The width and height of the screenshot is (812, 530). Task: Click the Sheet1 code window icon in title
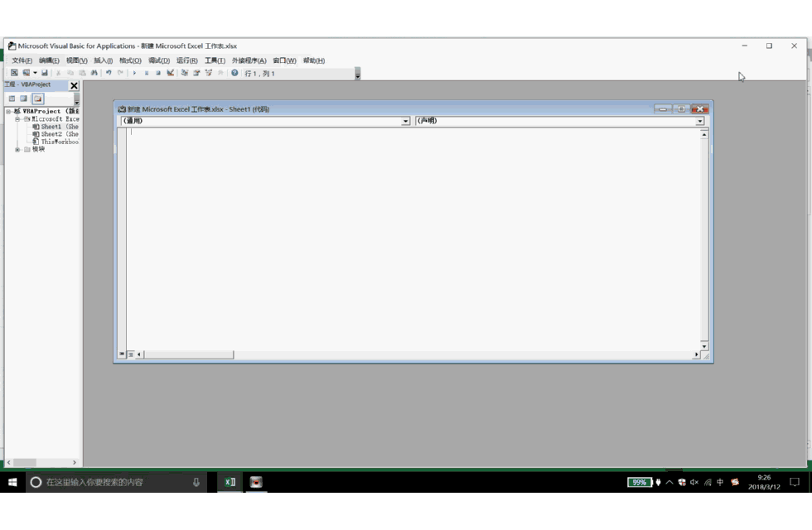tap(122, 109)
